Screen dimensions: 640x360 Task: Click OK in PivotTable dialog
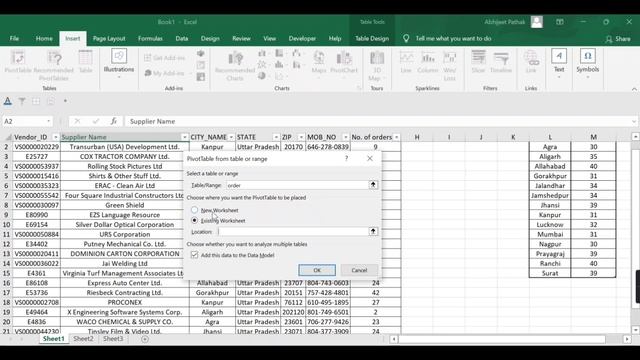click(x=317, y=270)
